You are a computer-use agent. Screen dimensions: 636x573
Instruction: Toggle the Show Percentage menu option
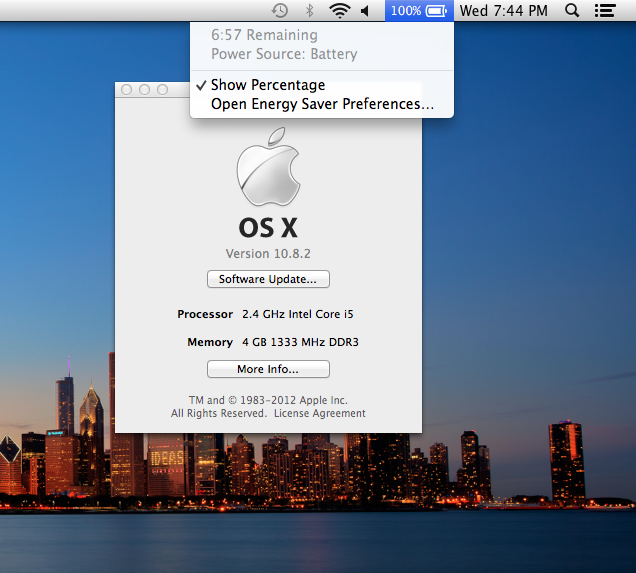point(322,85)
